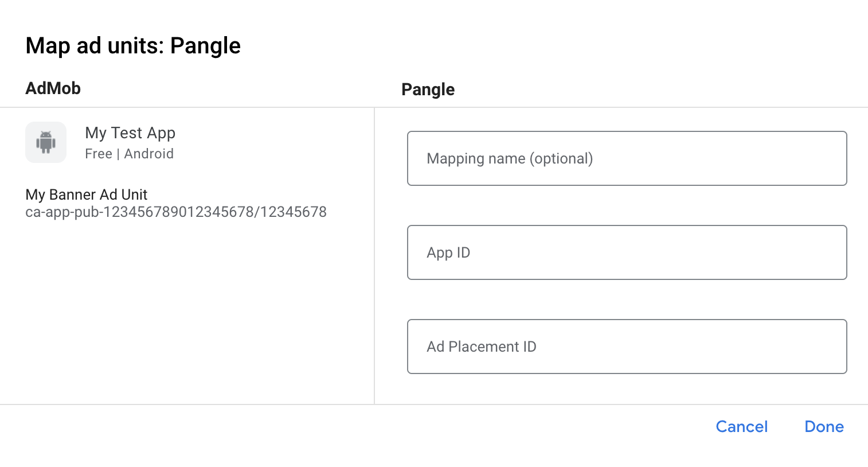The width and height of the screenshot is (868, 467).
Task: Click the Free price label
Action: tap(99, 154)
